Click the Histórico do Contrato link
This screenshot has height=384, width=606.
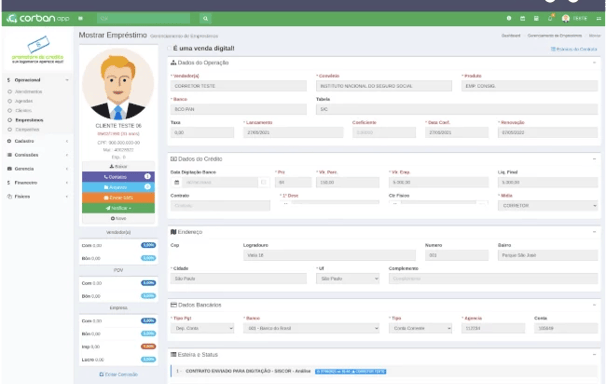(574, 49)
